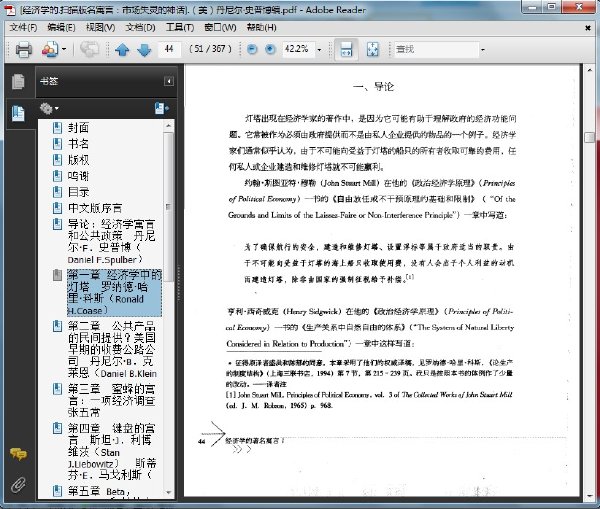600x509 pixels.
Task: Open the collaborate/share icon in toolbar
Action: (x=50, y=49)
